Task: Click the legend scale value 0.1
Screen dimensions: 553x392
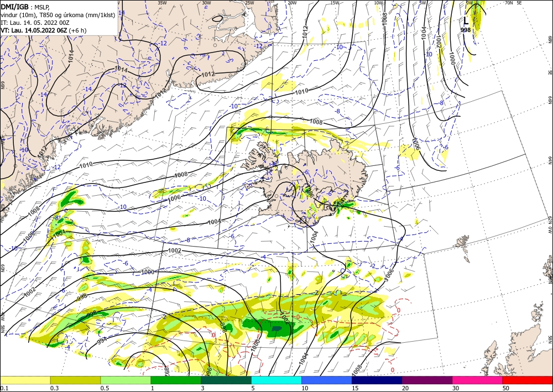Action: (x=4, y=388)
